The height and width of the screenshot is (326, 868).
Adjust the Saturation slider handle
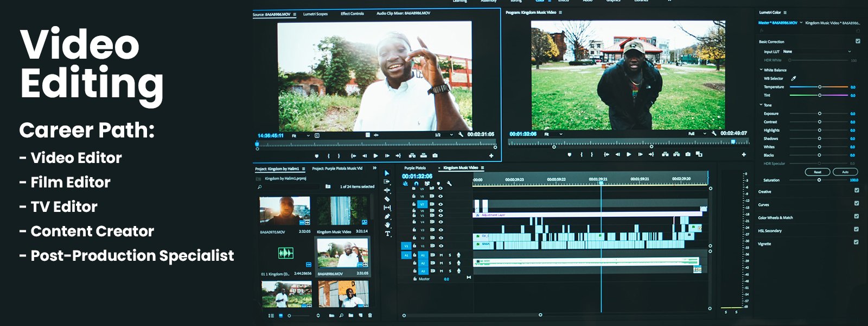point(819,180)
